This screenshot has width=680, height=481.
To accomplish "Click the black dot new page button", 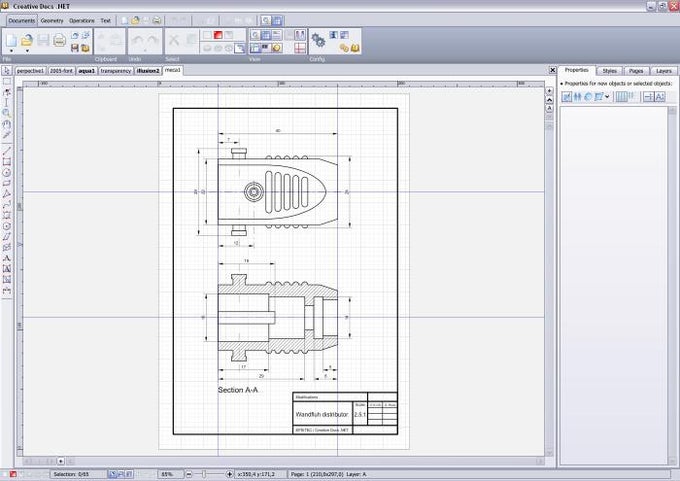I will (61, 461).
